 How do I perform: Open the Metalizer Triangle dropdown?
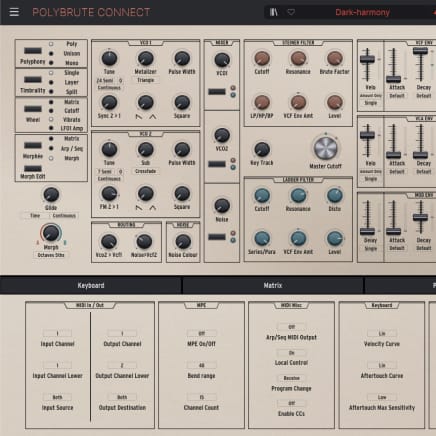click(146, 80)
